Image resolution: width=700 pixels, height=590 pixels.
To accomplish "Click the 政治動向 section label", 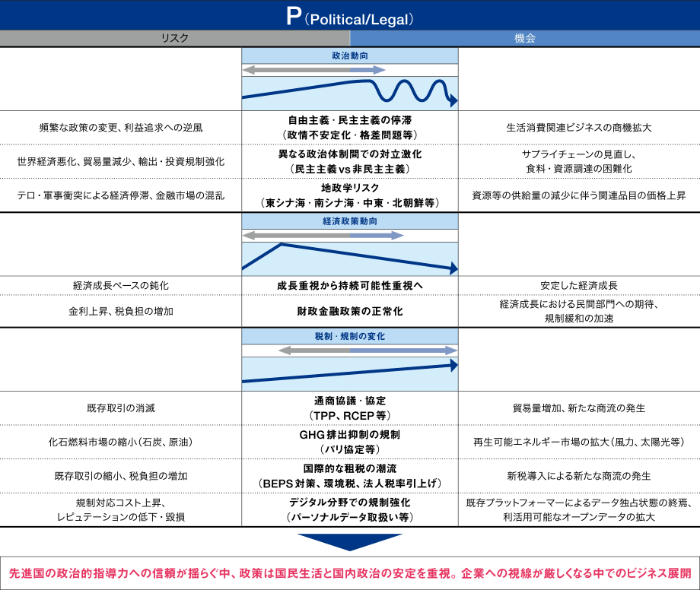I will (350, 56).
